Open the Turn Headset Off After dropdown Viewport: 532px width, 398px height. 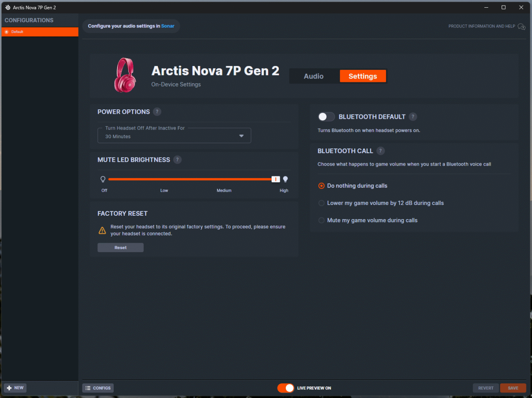(x=175, y=136)
